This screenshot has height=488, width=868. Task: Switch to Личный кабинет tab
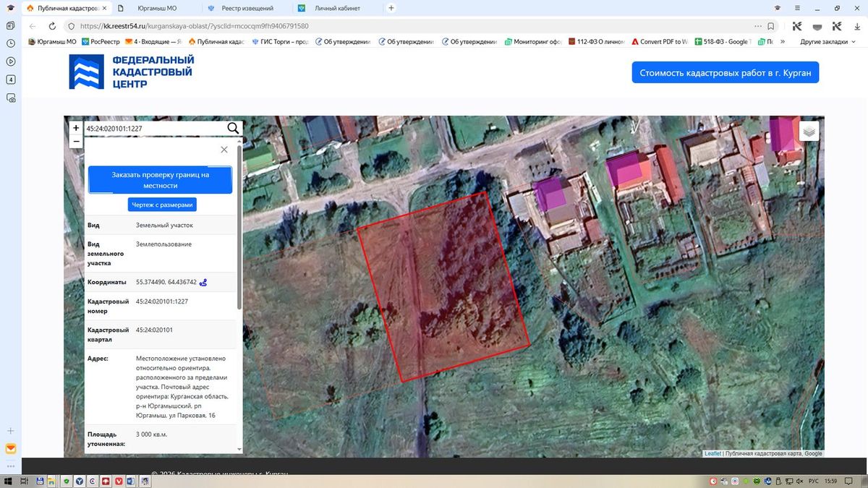pos(337,8)
